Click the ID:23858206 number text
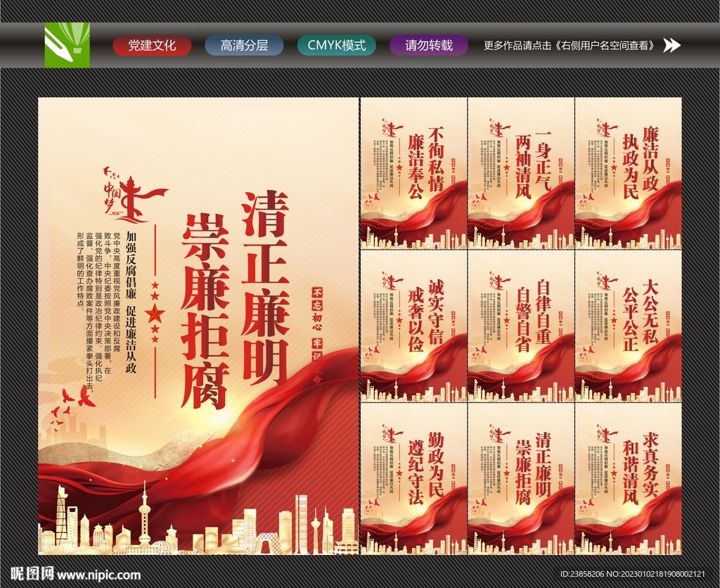The width and height of the screenshot is (720, 588). [x=581, y=574]
